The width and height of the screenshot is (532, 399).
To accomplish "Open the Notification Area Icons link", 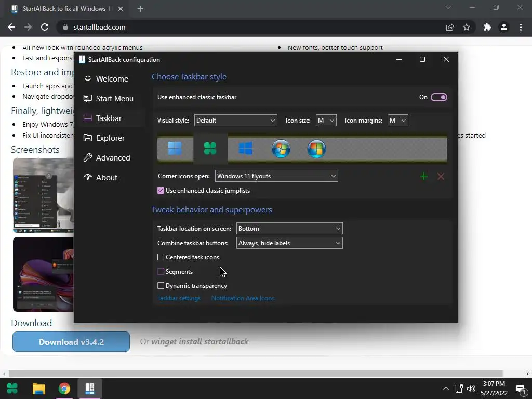I will 243,298.
